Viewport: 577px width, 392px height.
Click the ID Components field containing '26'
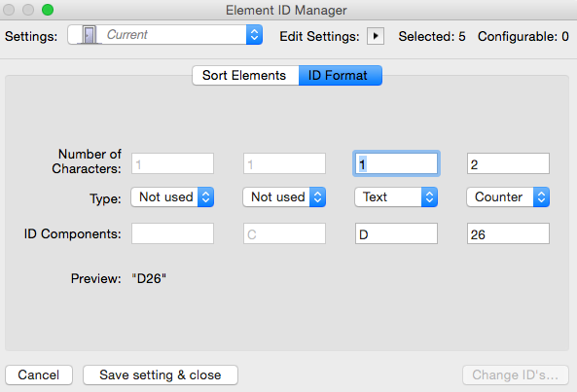tap(508, 233)
